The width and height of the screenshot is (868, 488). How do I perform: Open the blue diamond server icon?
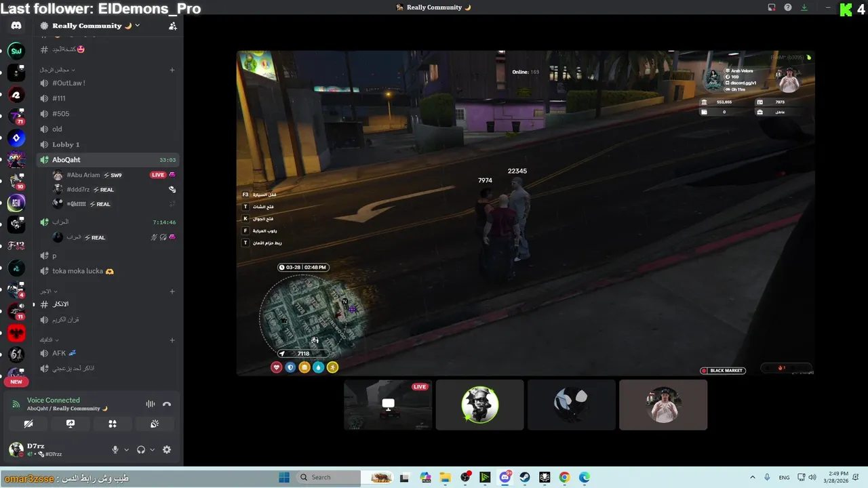(x=16, y=138)
